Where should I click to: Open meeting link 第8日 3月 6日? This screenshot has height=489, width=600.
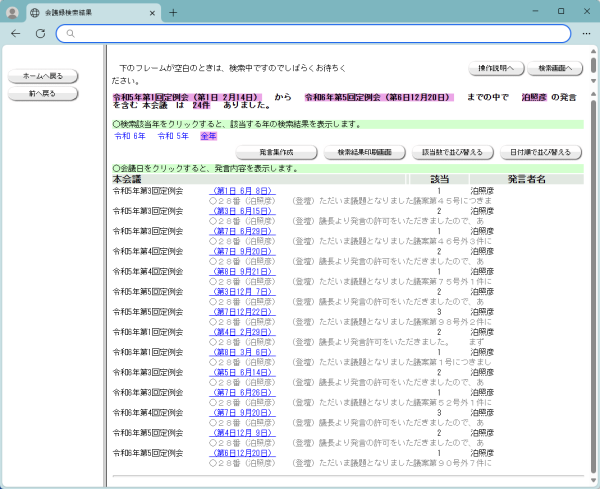click(x=242, y=352)
